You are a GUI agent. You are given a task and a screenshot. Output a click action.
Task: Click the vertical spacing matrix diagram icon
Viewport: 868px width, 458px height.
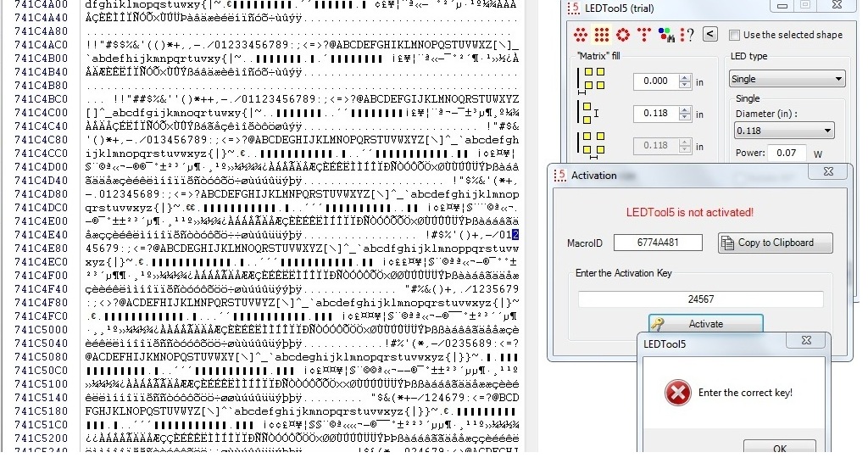(x=588, y=113)
